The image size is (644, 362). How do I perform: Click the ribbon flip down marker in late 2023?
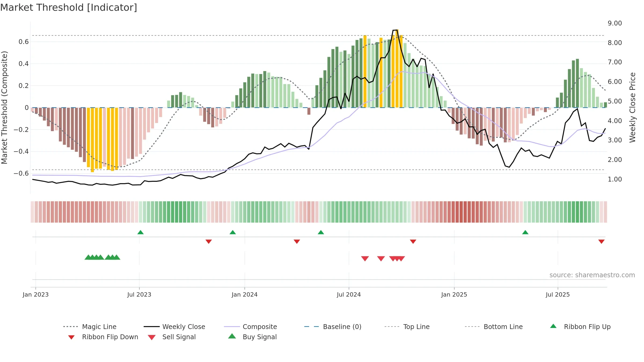pyautogui.click(x=209, y=242)
